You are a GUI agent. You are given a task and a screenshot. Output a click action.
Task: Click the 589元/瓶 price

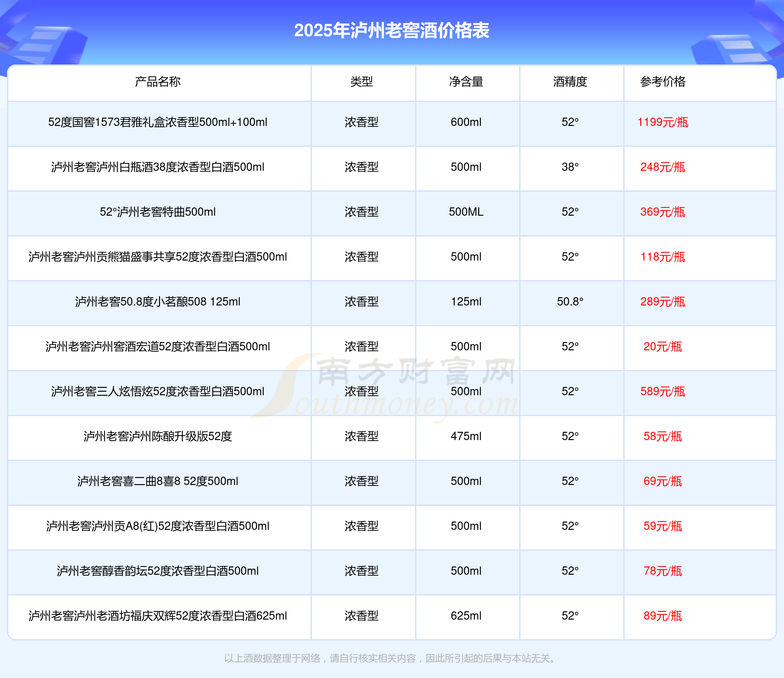tap(662, 391)
